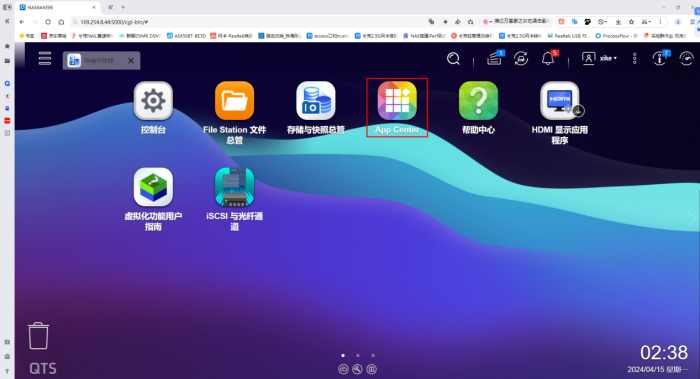Go to desktop page one dot
Screen dimensions: 700x379
click(343, 356)
